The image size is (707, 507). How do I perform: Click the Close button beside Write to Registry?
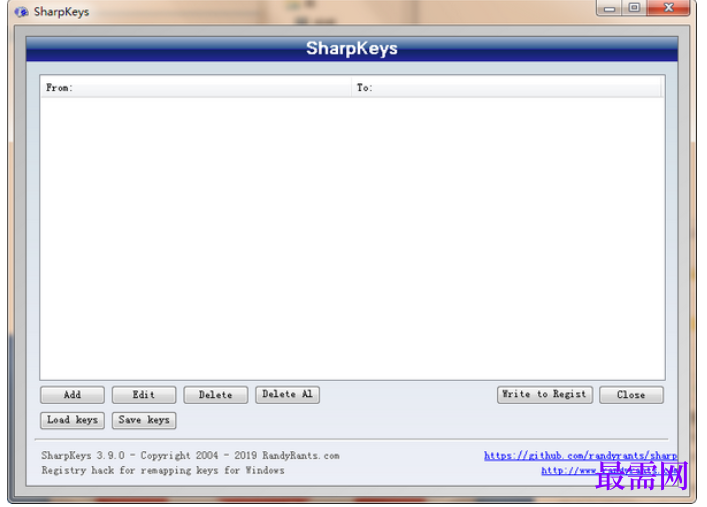pyautogui.click(x=631, y=395)
